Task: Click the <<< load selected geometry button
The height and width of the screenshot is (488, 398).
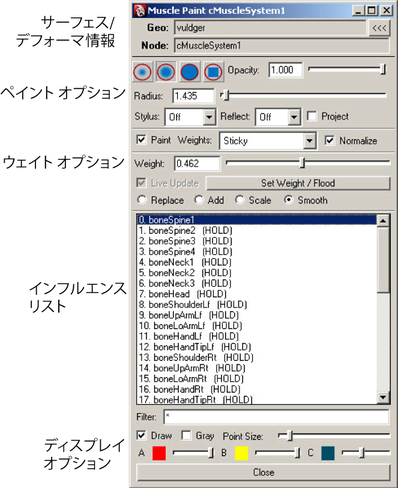Action: 379,28
